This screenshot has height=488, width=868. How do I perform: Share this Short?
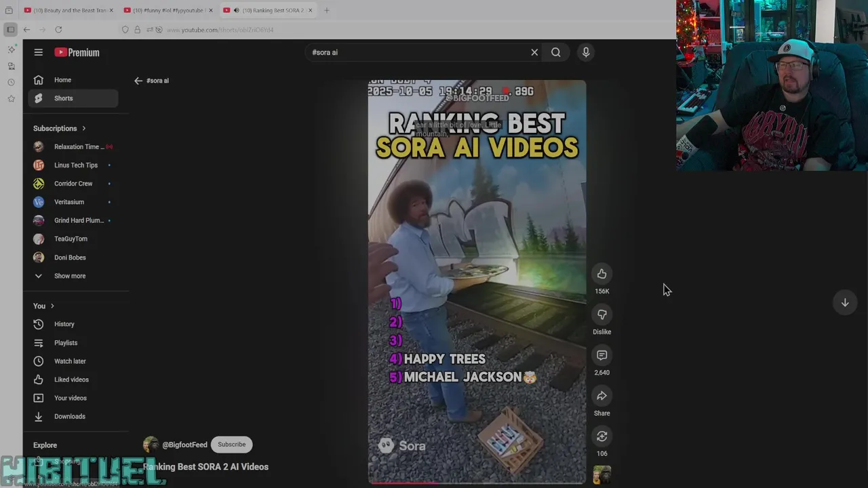click(x=601, y=396)
